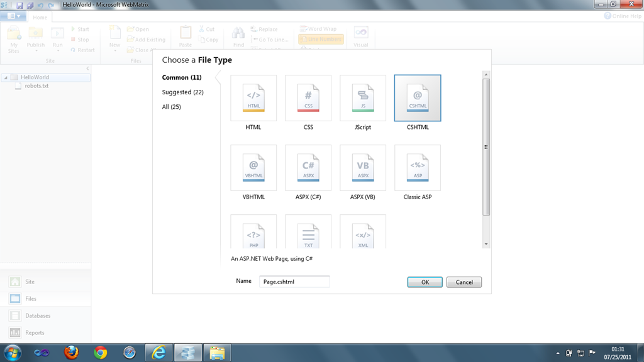The height and width of the screenshot is (362, 644).
Task: Click Open in the Files group
Action: tap(138, 29)
